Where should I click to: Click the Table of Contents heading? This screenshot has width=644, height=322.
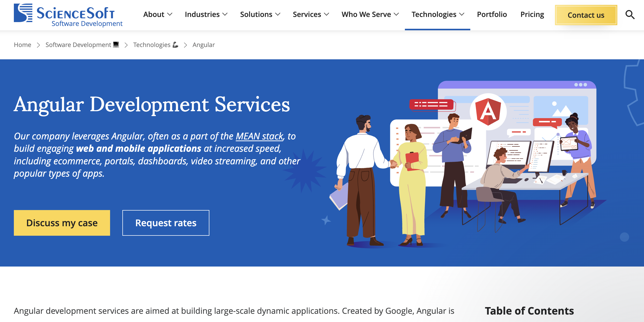pos(529,311)
